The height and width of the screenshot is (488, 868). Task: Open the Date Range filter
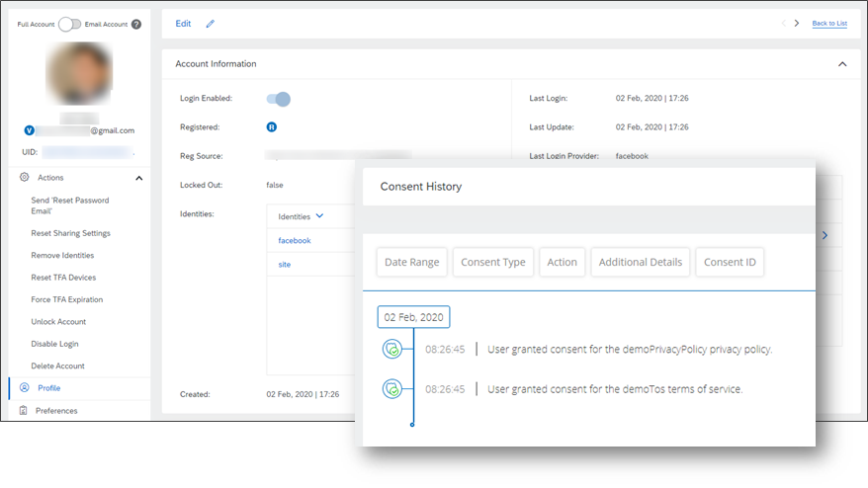tap(412, 262)
